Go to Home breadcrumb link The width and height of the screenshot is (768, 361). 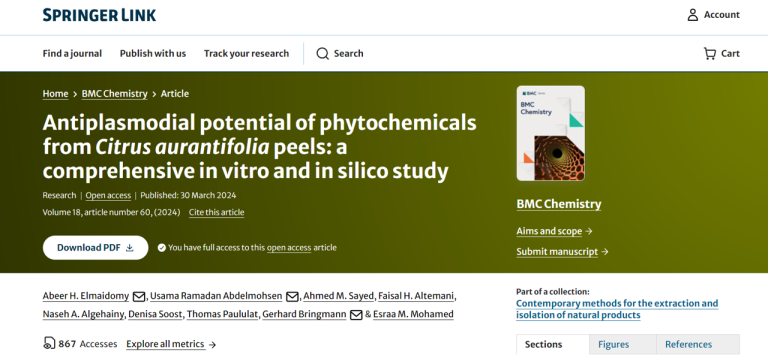coord(55,94)
